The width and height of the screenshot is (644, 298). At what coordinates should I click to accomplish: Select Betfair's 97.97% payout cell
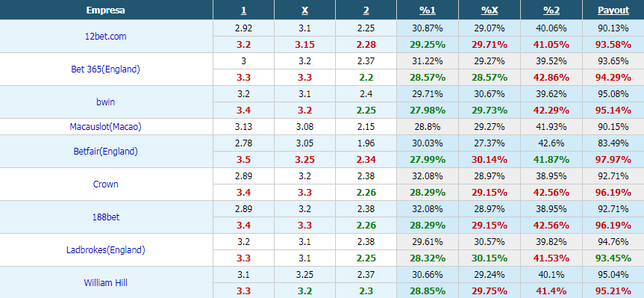[x=613, y=160]
